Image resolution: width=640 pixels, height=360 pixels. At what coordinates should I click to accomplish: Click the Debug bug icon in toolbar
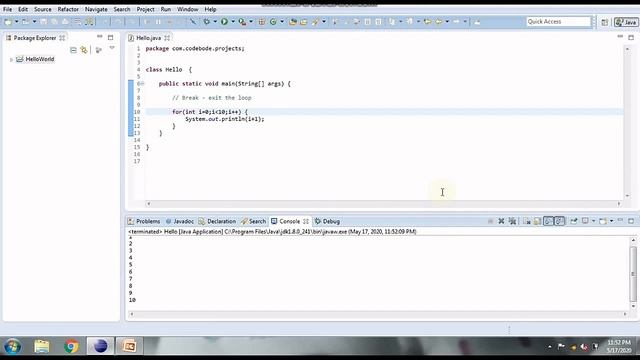pyautogui.click(x=207, y=22)
